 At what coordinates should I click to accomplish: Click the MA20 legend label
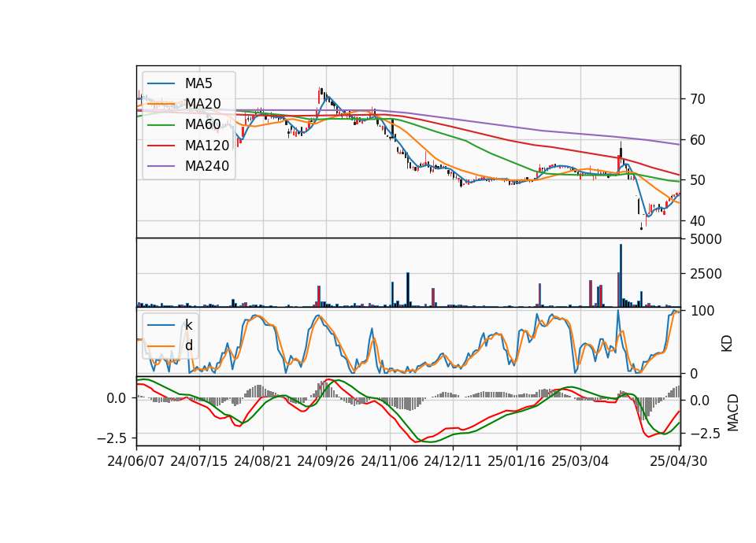coord(203,104)
